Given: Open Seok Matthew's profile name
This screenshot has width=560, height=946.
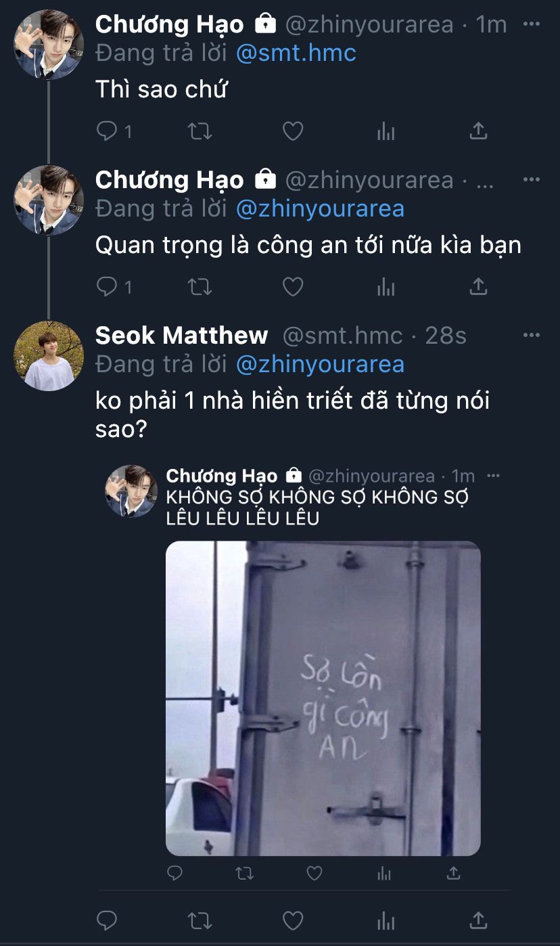Looking at the screenshot, I should [x=181, y=335].
